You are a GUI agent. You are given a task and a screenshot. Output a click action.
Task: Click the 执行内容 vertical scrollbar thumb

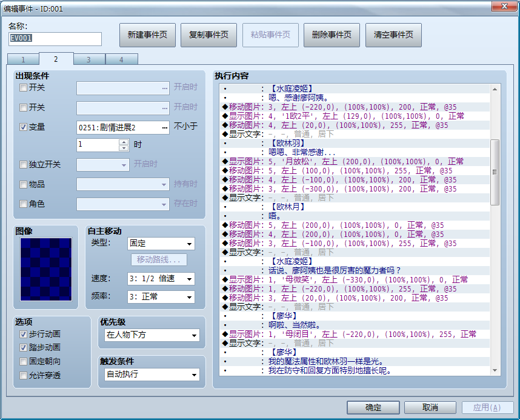[495, 172]
